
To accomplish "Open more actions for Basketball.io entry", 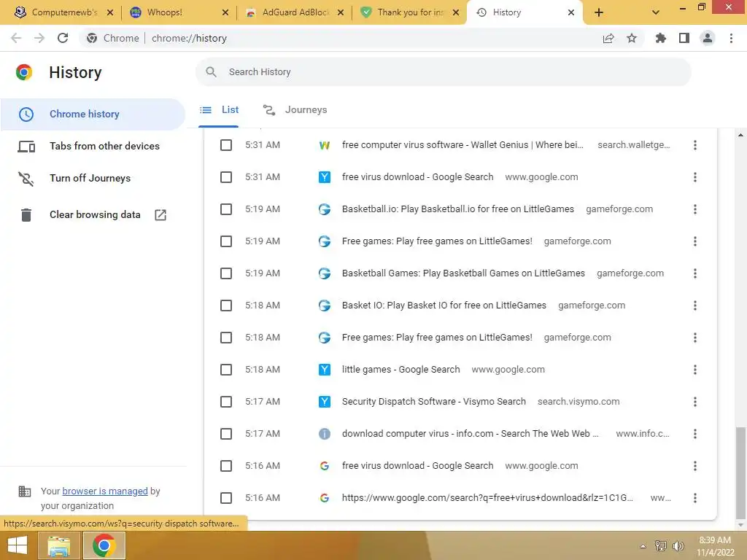I will (695, 209).
